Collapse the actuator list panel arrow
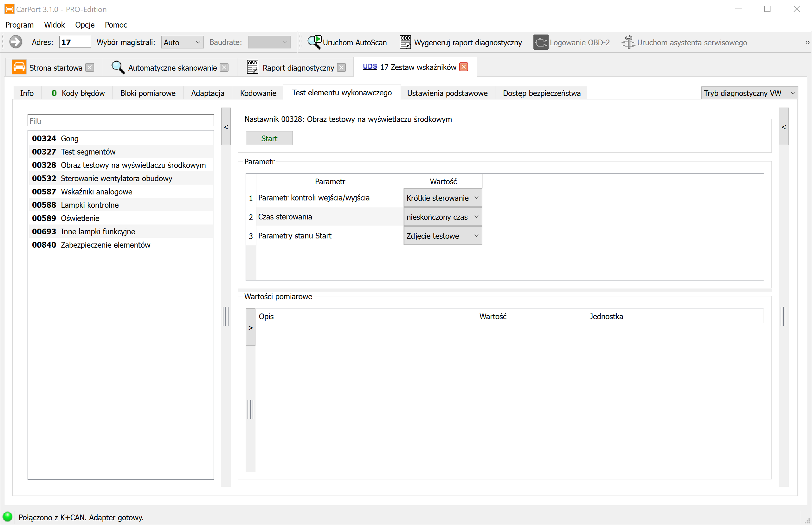 coord(226,127)
